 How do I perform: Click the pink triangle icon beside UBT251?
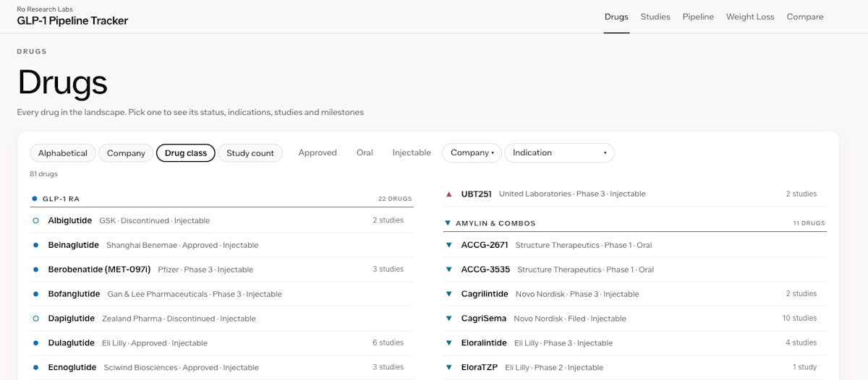click(448, 194)
